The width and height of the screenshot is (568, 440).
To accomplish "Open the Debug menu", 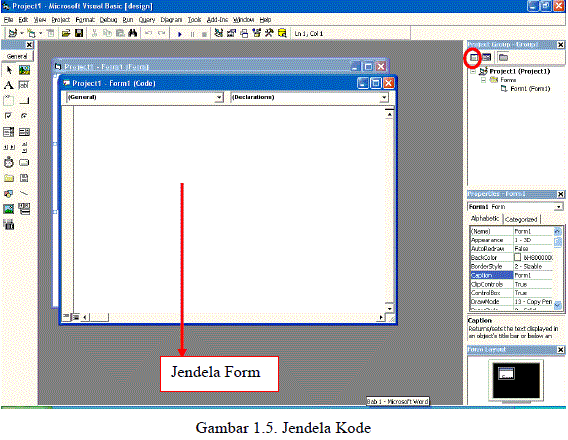I will point(108,20).
